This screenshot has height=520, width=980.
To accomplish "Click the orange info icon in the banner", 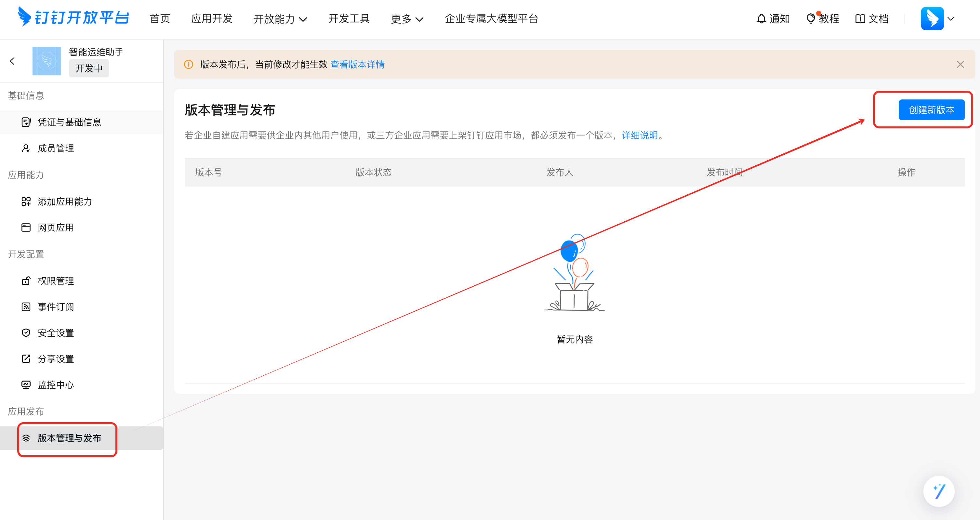I will [188, 64].
